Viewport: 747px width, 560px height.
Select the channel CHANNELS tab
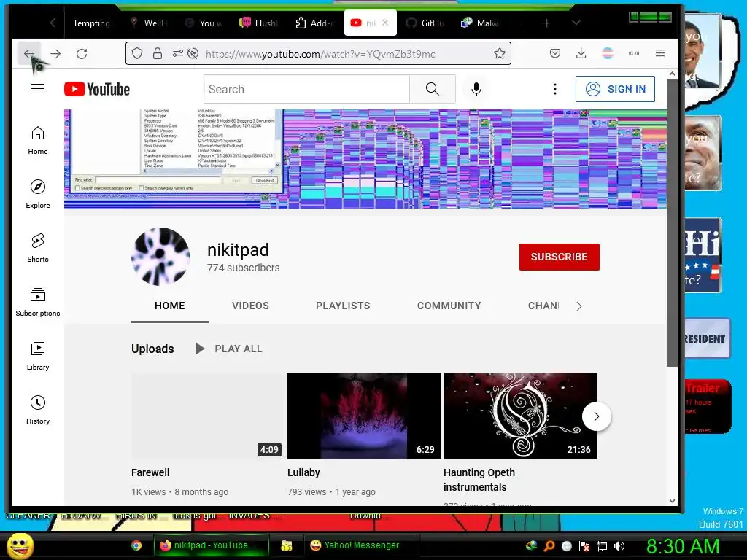coord(543,306)
